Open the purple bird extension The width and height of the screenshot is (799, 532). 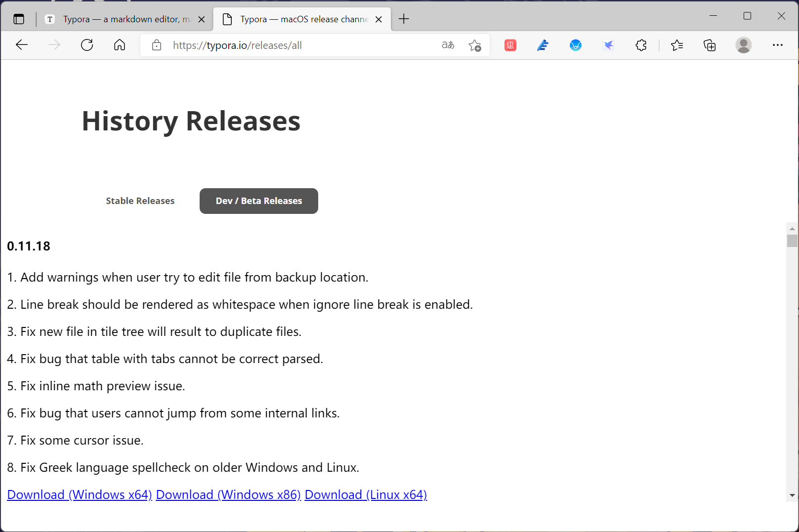[x=608, y=45]
